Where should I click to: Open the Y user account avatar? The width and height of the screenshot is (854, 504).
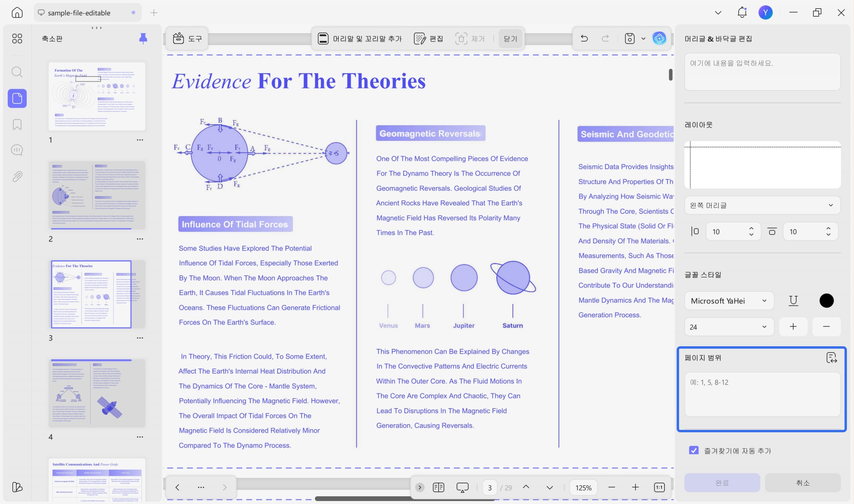coord(765,13)
